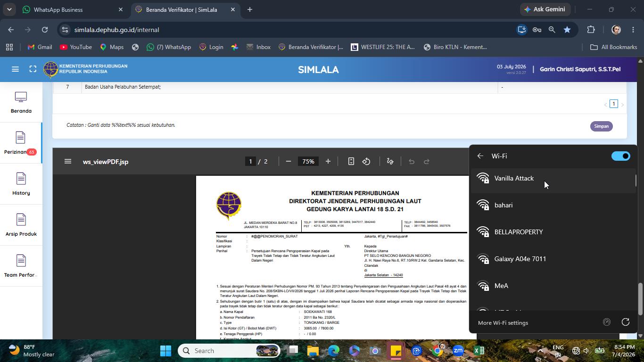The height and width of the screenshot is (362, 644).
Task: Open the Zoom app from the taskbar
Action: click(x=458, y=351)
